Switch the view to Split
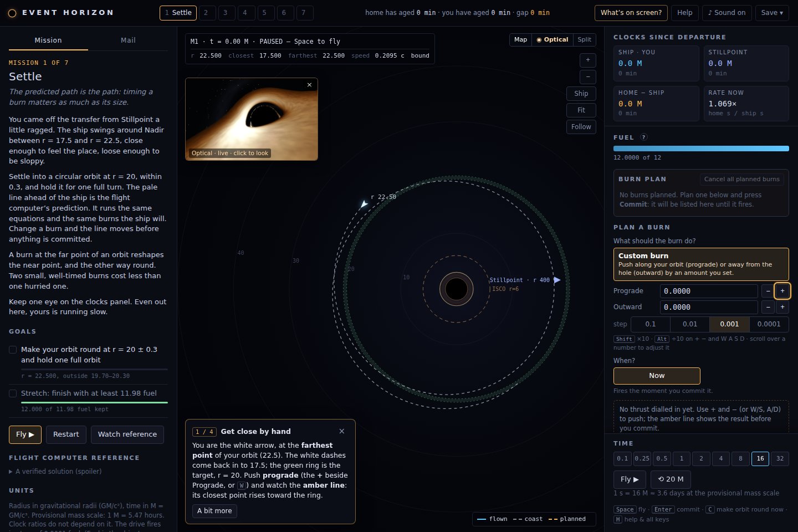The height and width of the screenshot is (532, 798). point(584,40)
